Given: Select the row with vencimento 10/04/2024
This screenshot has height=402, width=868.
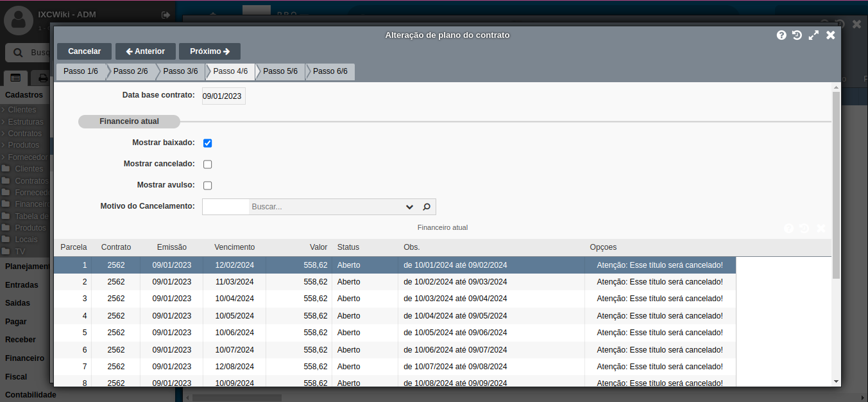Looking at the screenshot, I should [x=395, y=299].
